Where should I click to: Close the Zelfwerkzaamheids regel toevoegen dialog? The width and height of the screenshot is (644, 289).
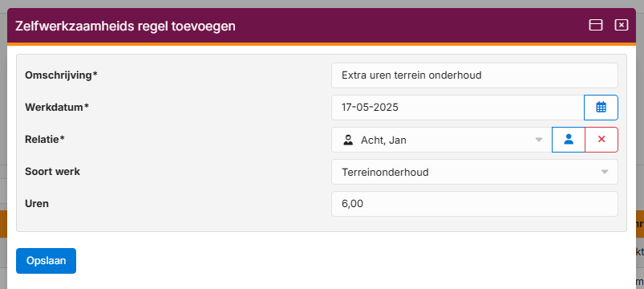(x=622, y=25)
